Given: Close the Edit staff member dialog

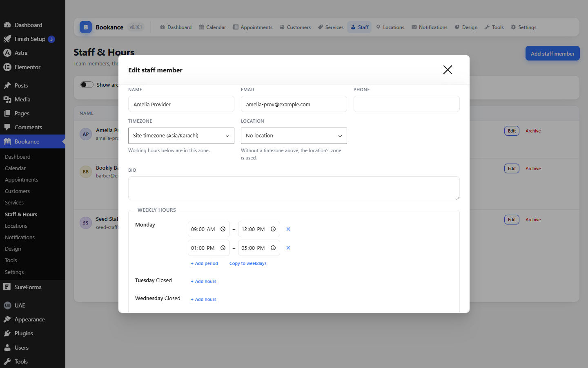Looking at the screenshot, I should [x=448, y=70].
